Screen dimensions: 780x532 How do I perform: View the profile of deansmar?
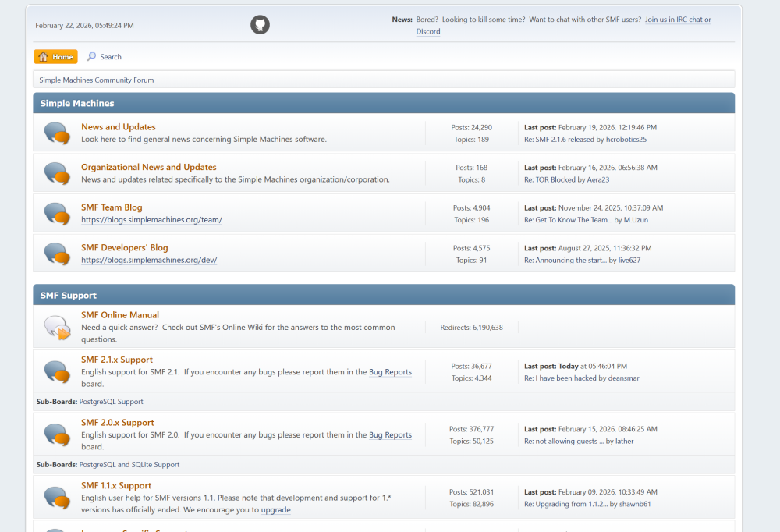point(624,378)
